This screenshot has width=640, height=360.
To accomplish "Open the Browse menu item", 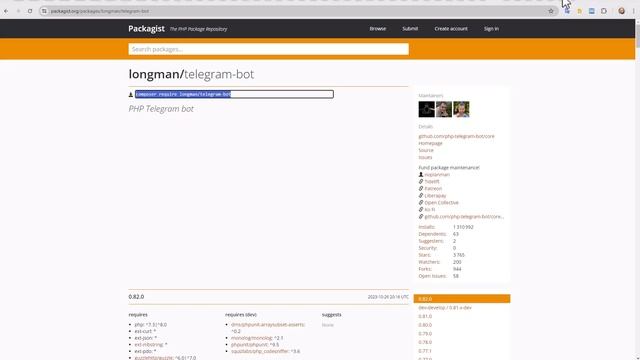I will click(x=378, y=29).
